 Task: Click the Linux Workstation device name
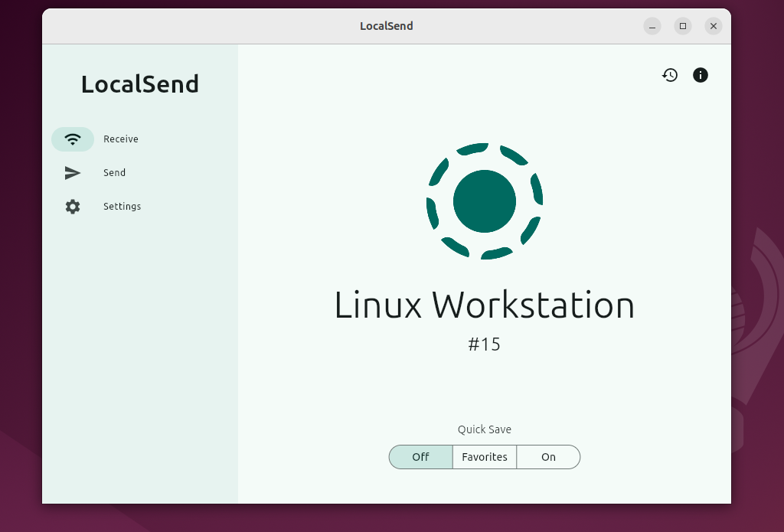point(485,305)
